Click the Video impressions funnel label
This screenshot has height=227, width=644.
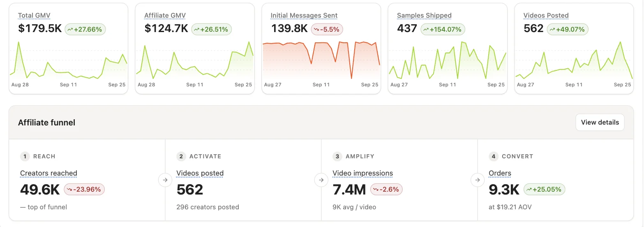click(362, 173)
